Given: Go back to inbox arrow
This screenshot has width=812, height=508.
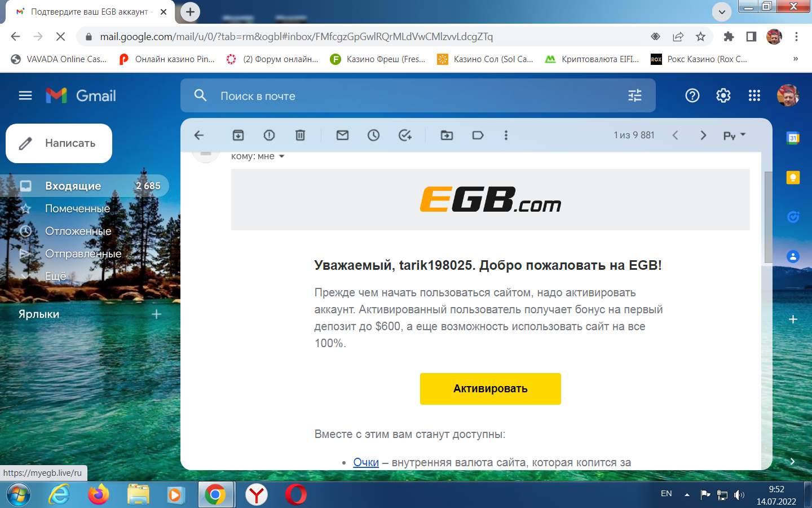Looking at the screenshot, I should [198, 135].
